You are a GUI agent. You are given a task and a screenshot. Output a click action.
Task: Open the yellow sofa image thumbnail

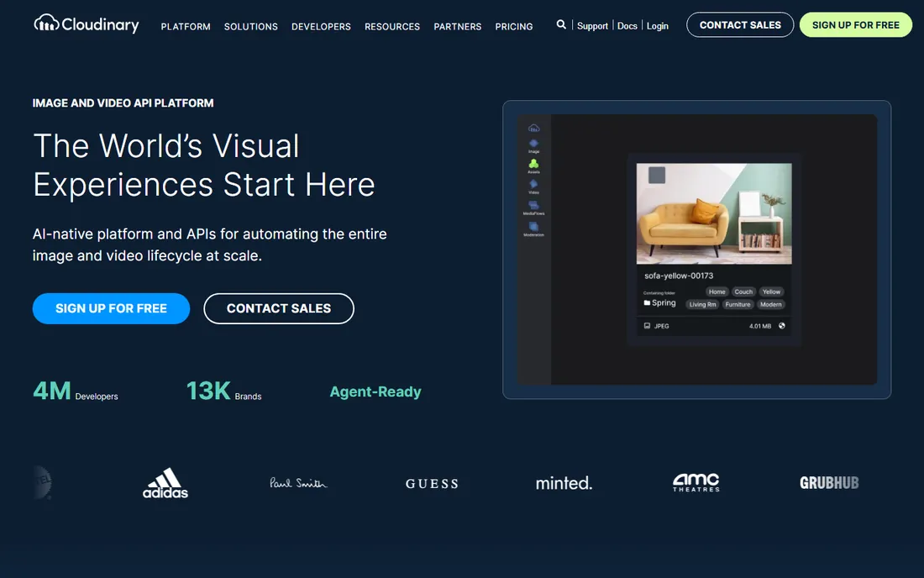click(714, 213)
